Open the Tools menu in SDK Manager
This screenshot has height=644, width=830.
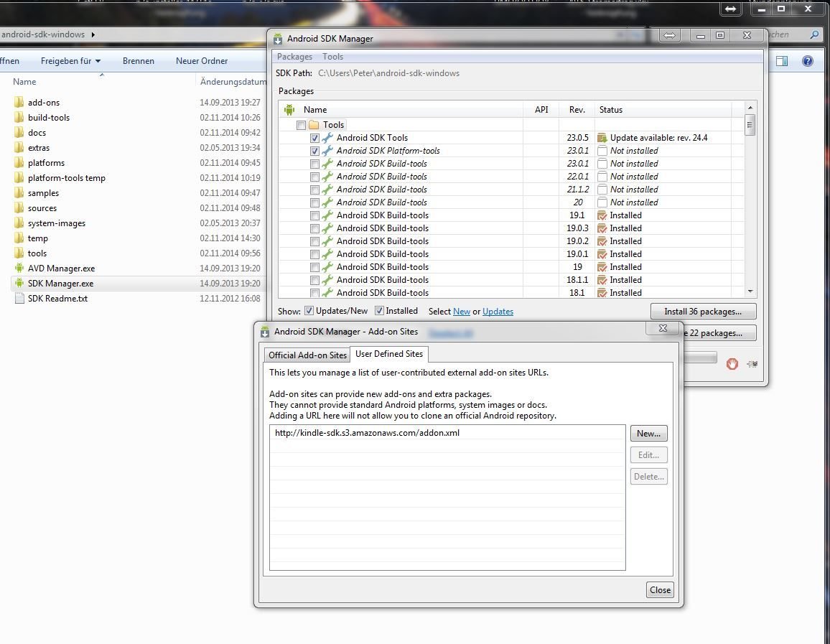[332, 57]
